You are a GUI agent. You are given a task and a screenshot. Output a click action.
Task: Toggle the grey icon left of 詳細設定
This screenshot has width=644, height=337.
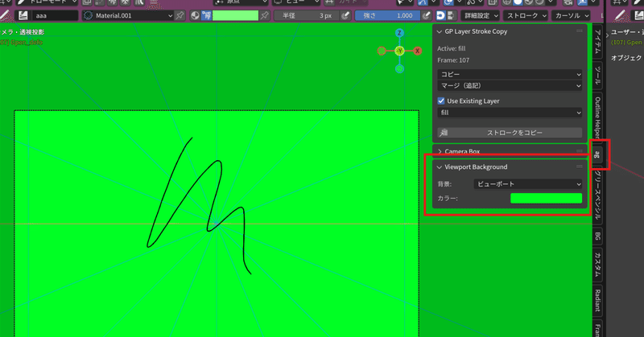click(x=451, y=15)
